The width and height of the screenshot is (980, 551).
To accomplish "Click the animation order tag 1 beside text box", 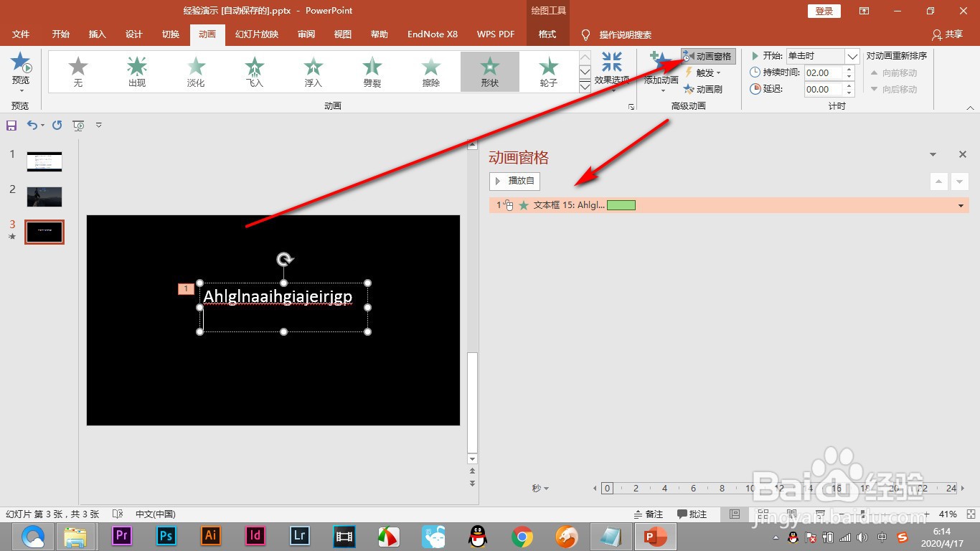I will [x=186, y=288].
